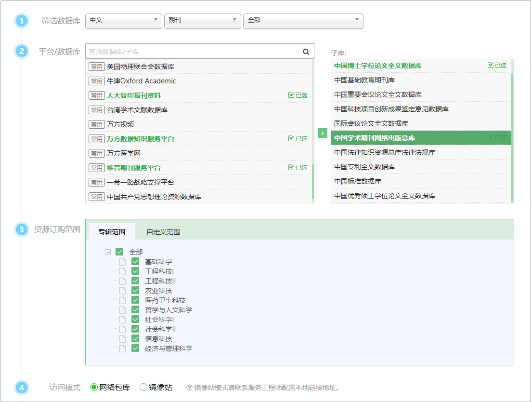532x402 pixels.
Task: Open the 全部 filter dropdown
Action: 303,21
